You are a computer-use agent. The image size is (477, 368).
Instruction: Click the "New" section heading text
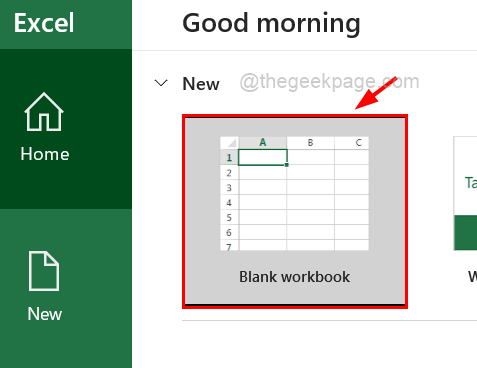(x=201, y=84)
